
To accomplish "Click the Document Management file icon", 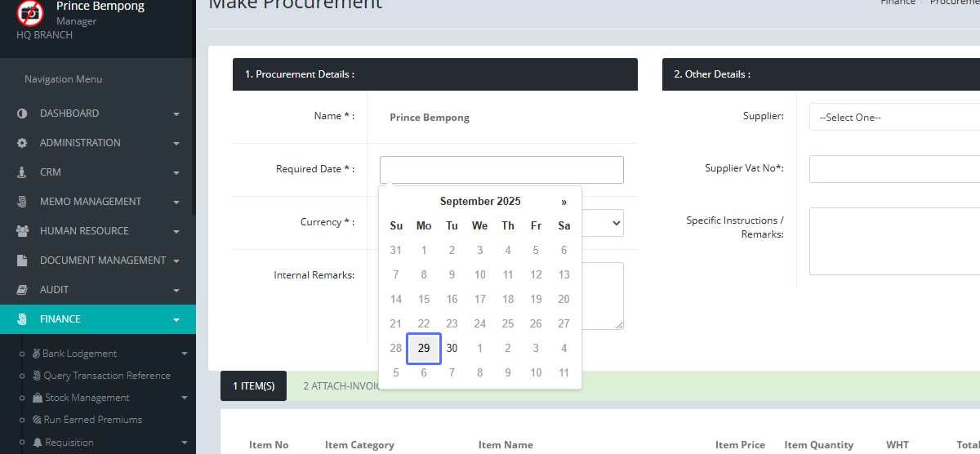I will pyautogui.click(x=22, y=260).
